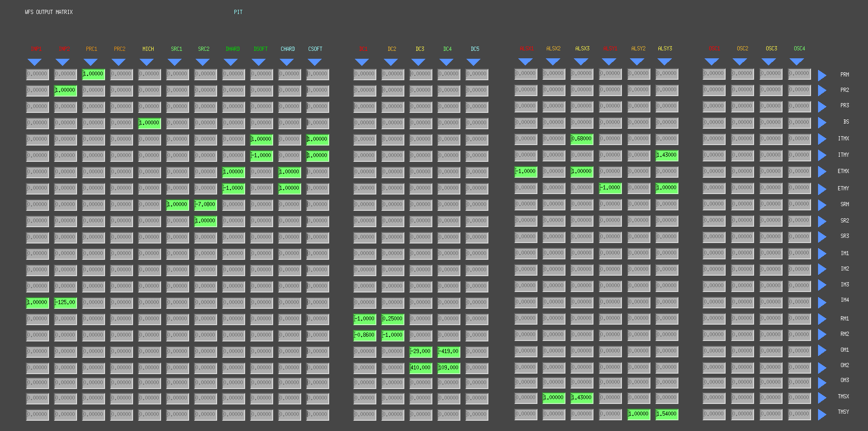
Task: Click the blue down arrow under INP1
Action: pyautogui.click(x=35, y=62)
